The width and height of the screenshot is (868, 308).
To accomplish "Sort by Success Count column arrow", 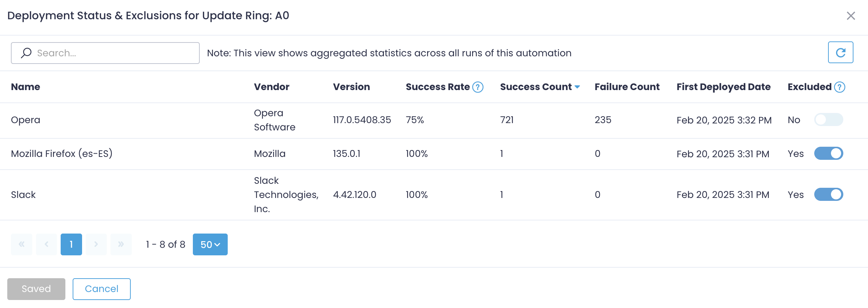I will tap(577, 87).
